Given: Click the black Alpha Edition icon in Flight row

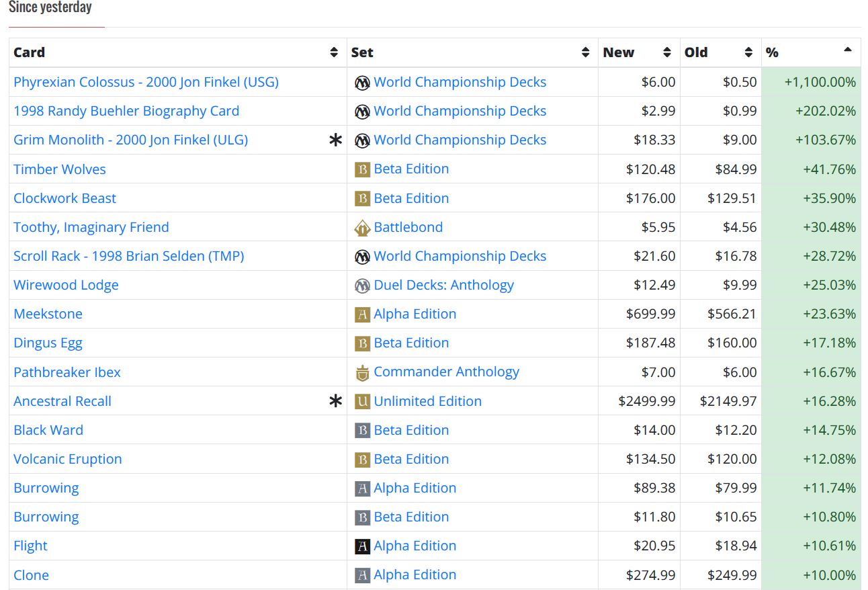Looking at the screenshot, I should click(x=362, y=546).
